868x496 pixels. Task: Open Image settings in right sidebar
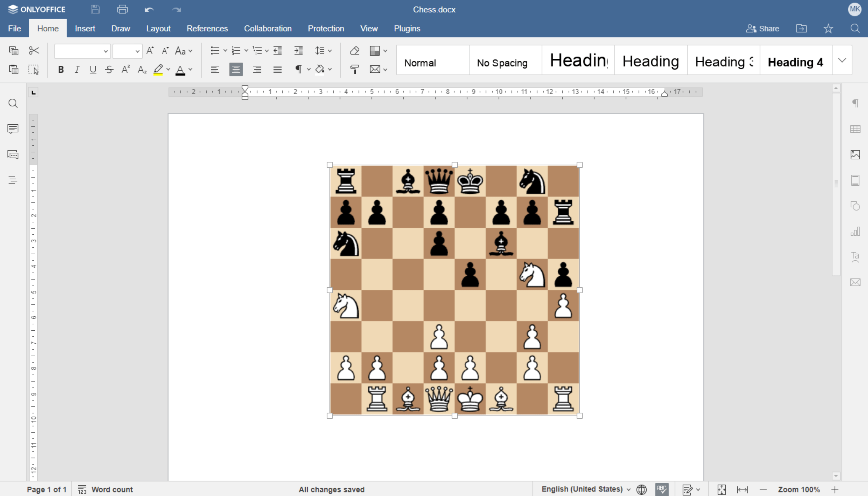point(855,154)
